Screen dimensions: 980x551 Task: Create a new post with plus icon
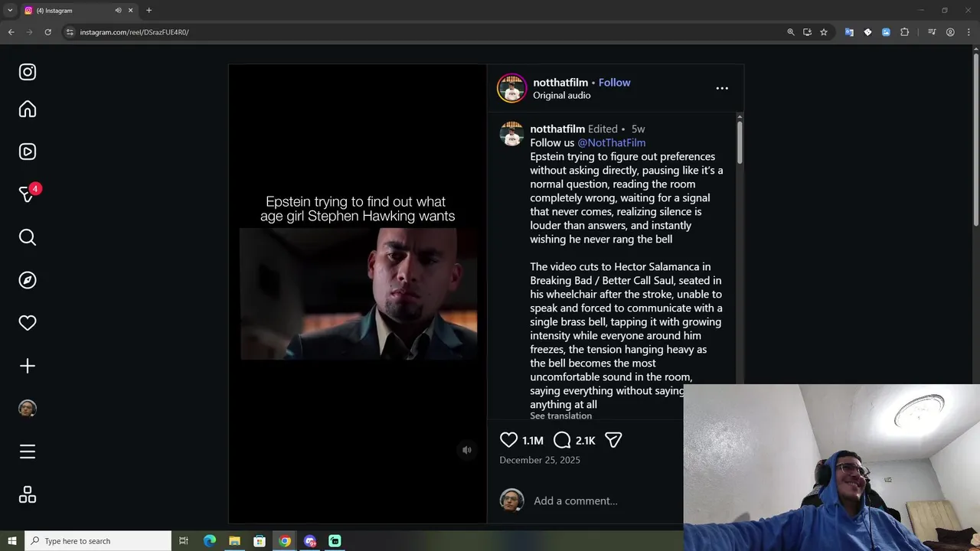pyautogui.click(x=28, y=366)
